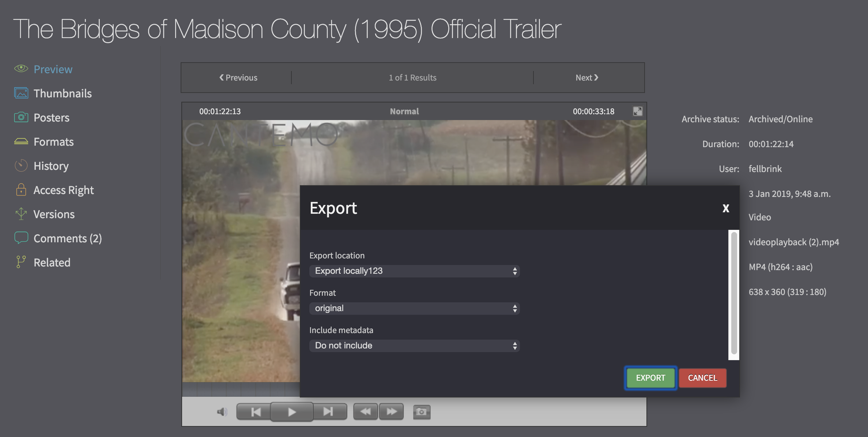Click the Normal playback mode label

click(x=404, y=111)
